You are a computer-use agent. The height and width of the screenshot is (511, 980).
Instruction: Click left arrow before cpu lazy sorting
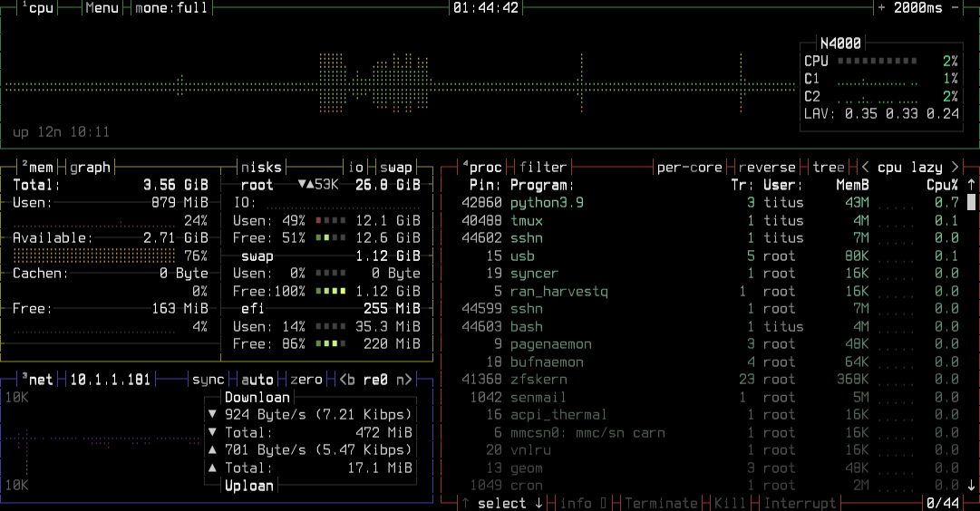tap(866, 167)
